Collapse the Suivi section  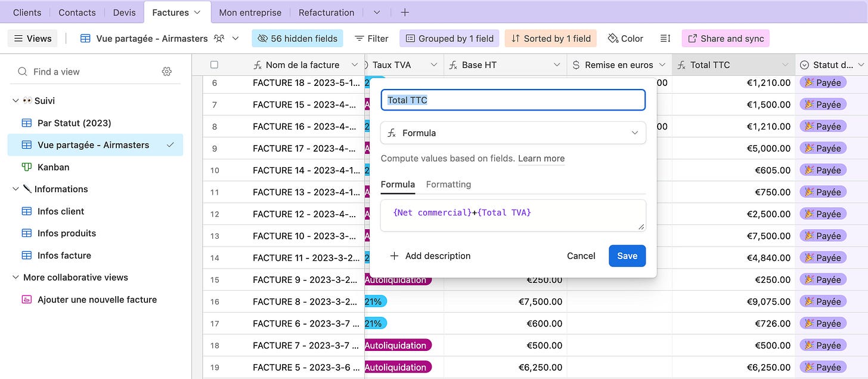click(15, 101)
